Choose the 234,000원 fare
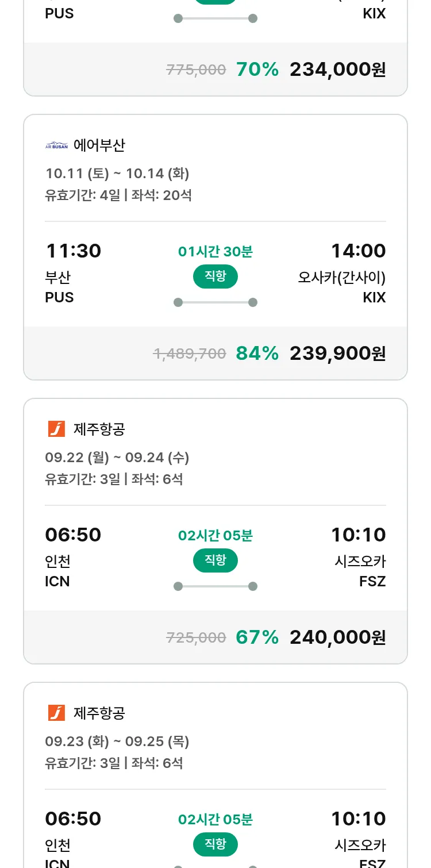This screenshot has width=431, height=868. click(337, 70)
